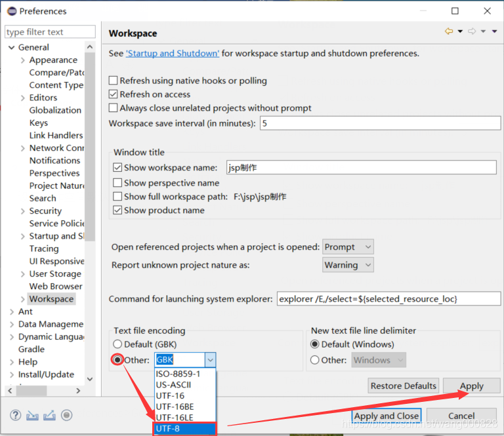504x436 pixels.
Task: Open the back history dropdown arrow
Action: pyautogui.click(x=460, y=31)
